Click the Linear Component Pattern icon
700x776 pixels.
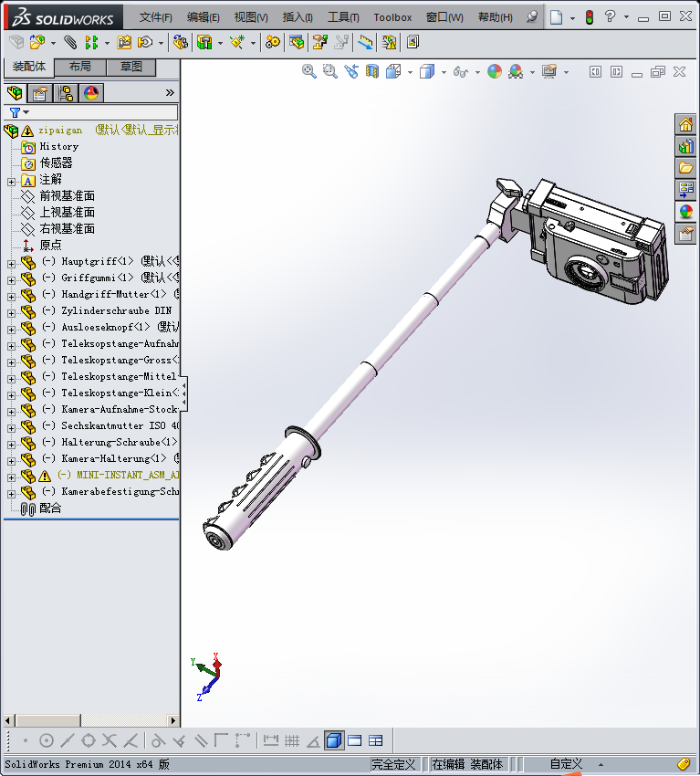coord(91,43)
